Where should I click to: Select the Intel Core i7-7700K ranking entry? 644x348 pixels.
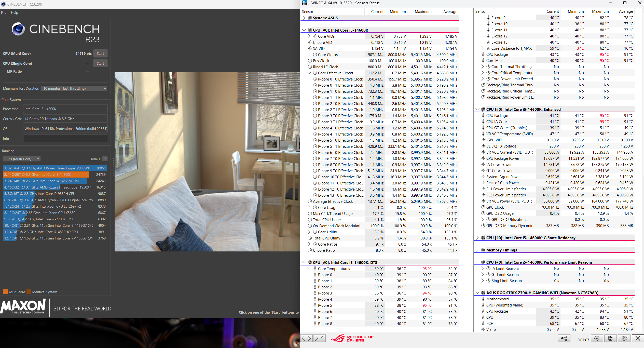coord(55,219)
